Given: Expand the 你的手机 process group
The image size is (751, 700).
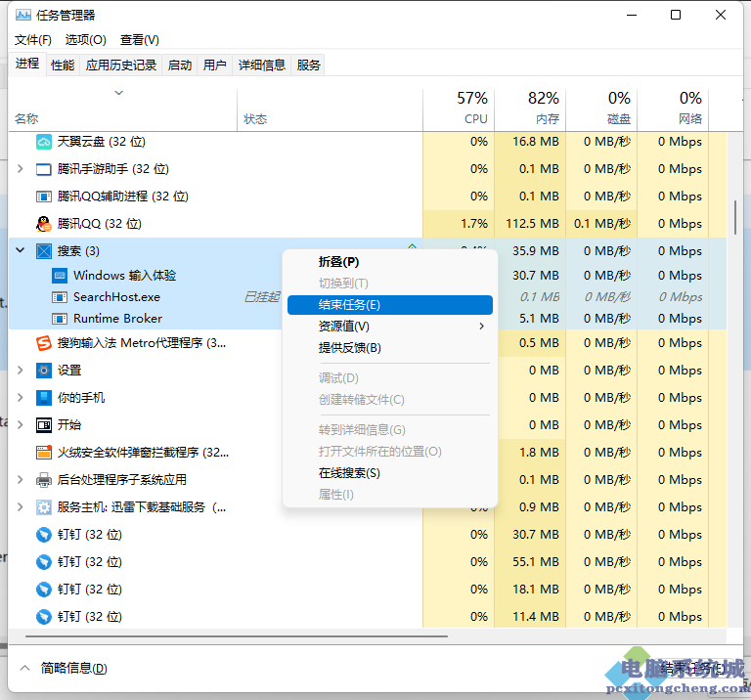Looking at the screenshot, I should click(21, 397).
